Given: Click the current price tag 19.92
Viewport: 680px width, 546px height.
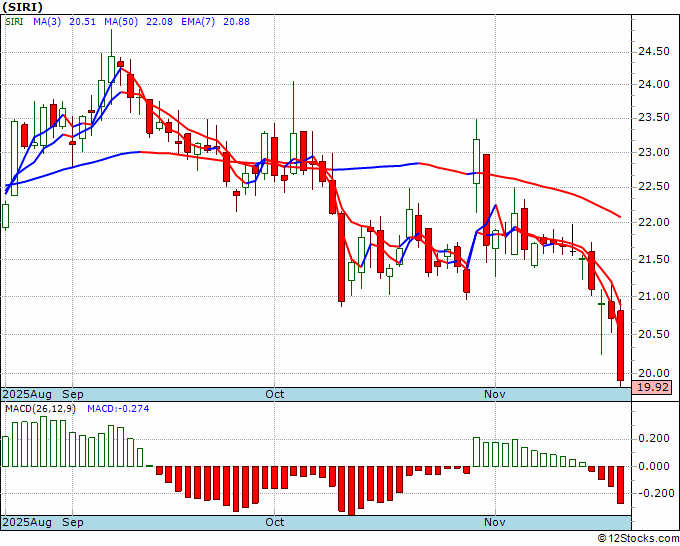Looking at the screenshot, I should point(652,387).
